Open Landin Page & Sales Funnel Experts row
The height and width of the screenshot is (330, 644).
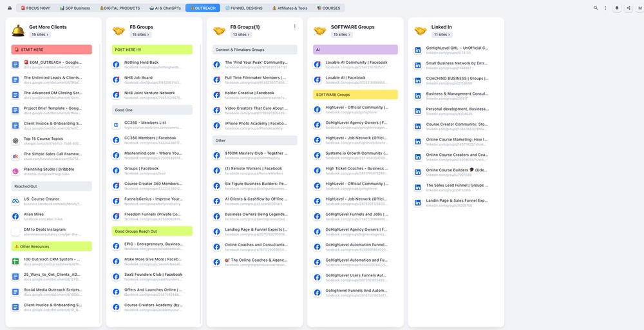pyautogui.click(x=456, y=202)
